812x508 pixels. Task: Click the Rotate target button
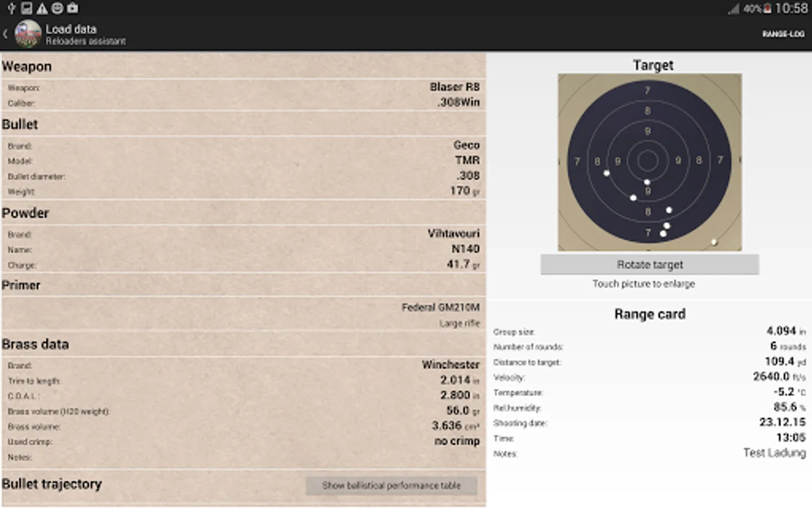[x=650, y=264]
